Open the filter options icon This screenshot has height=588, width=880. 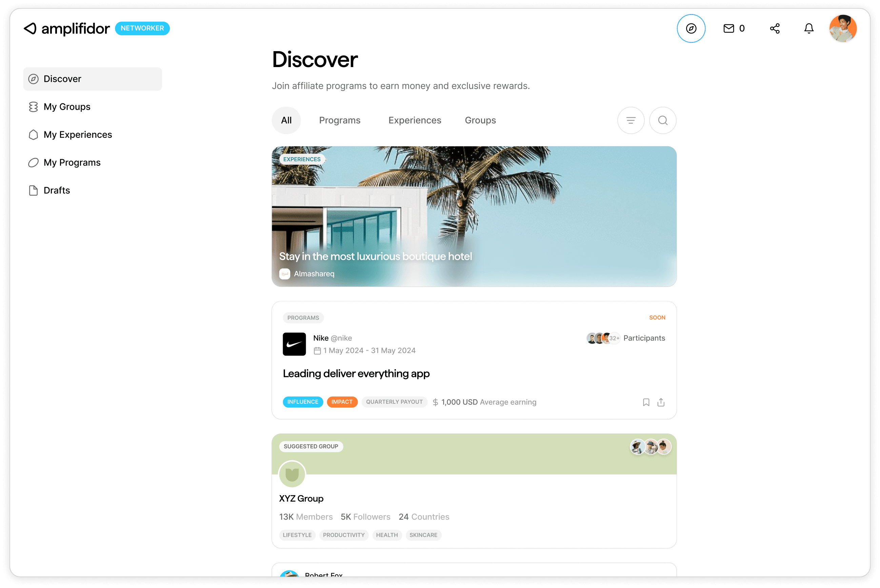pyautogui.click(x=631, y=120)
